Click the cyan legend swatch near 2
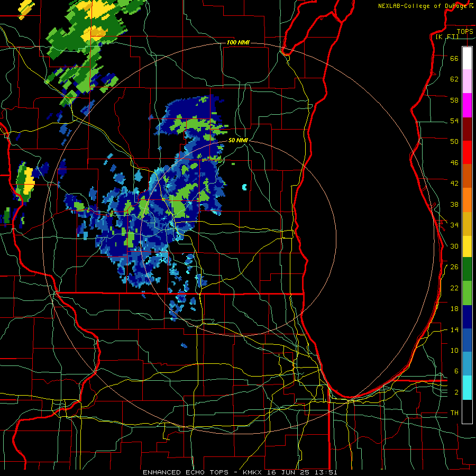The image size is (476, 476). point(467,388)
